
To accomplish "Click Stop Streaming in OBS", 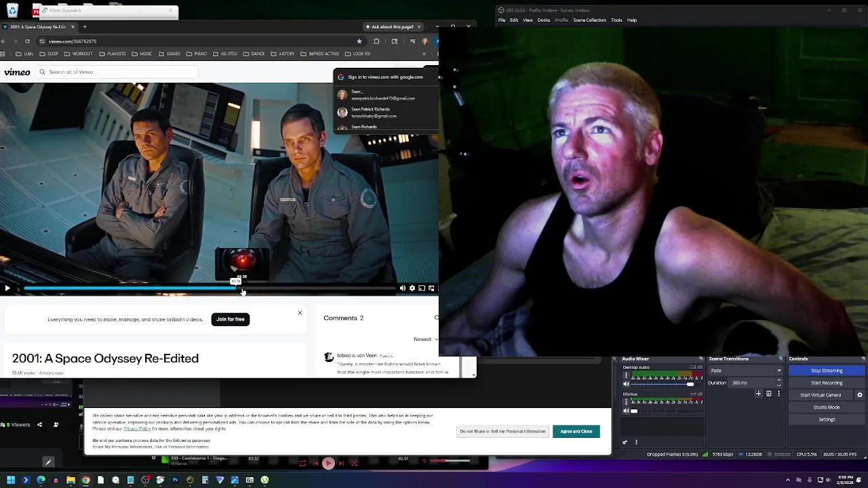I will [x=827, y=371].
